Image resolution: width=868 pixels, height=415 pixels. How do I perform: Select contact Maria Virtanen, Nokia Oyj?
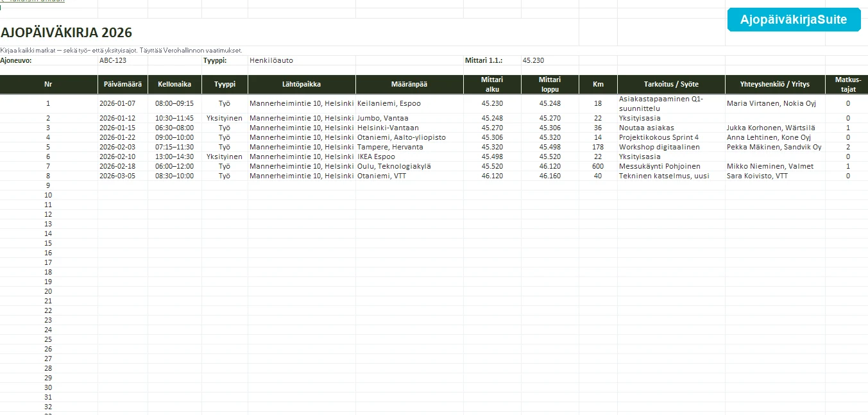coord(775,103)
